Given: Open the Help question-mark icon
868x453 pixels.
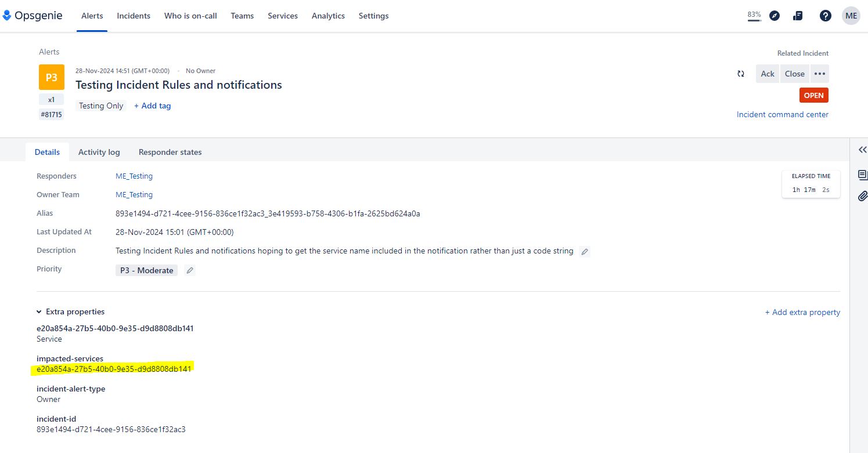Looking at the screenshot, I should tap(826, 16).
